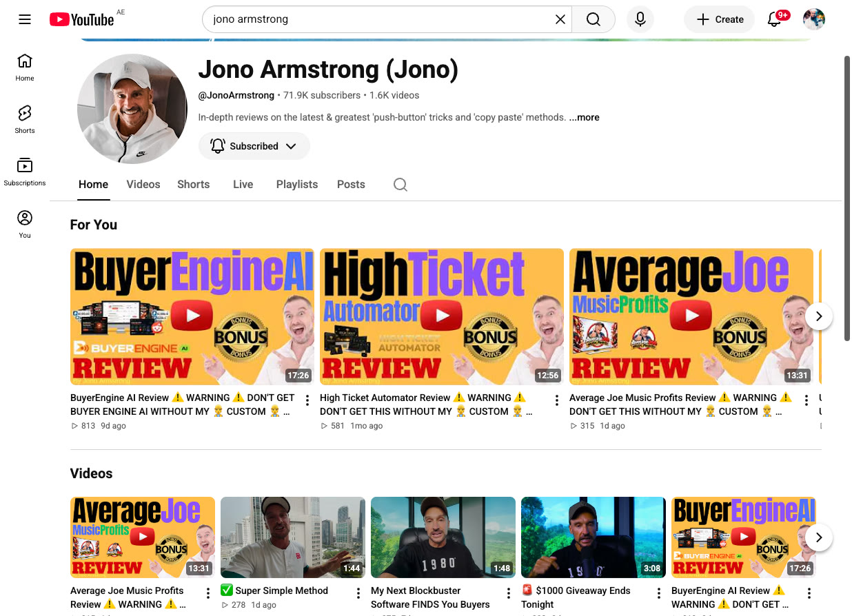Open the Videos section heading
Viewport: 852px width, 616px height.
[x=91, y=473]
